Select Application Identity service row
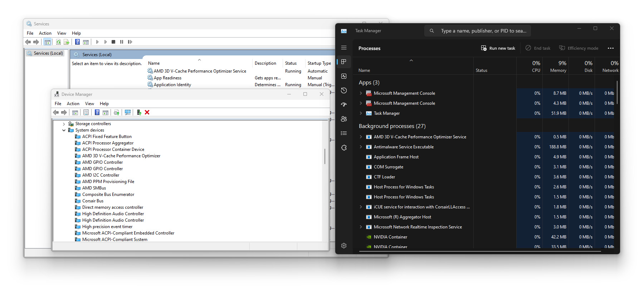Image resolution: width=644 pixels, height=286 pixels. click(x=241, y=85)
